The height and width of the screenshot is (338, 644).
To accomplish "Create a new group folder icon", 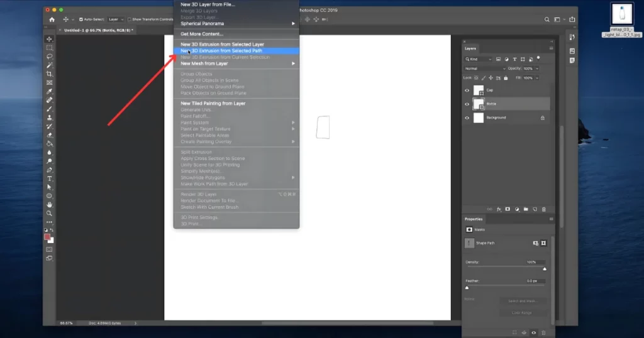I will [x=526, y=209].
